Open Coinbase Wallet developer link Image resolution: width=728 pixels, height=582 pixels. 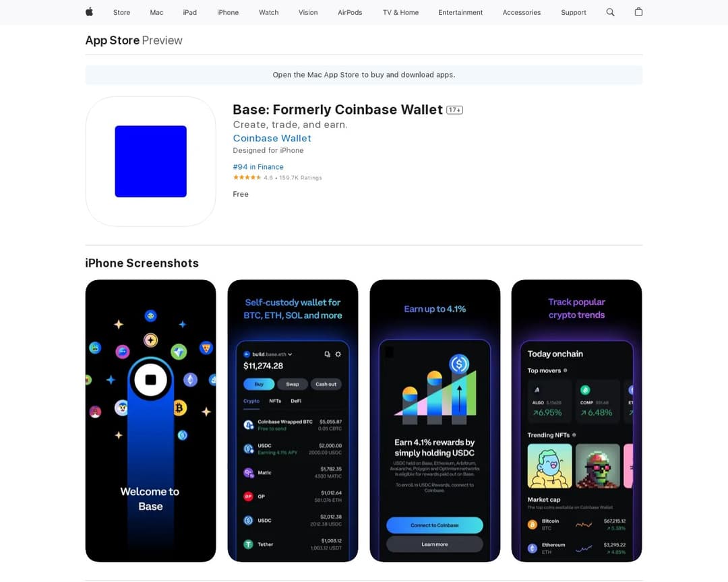[x=272, y=138]
